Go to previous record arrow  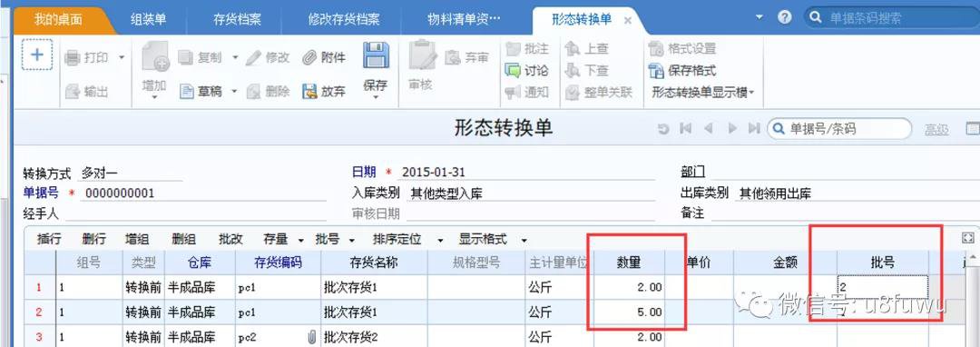(x=708, y=129)
